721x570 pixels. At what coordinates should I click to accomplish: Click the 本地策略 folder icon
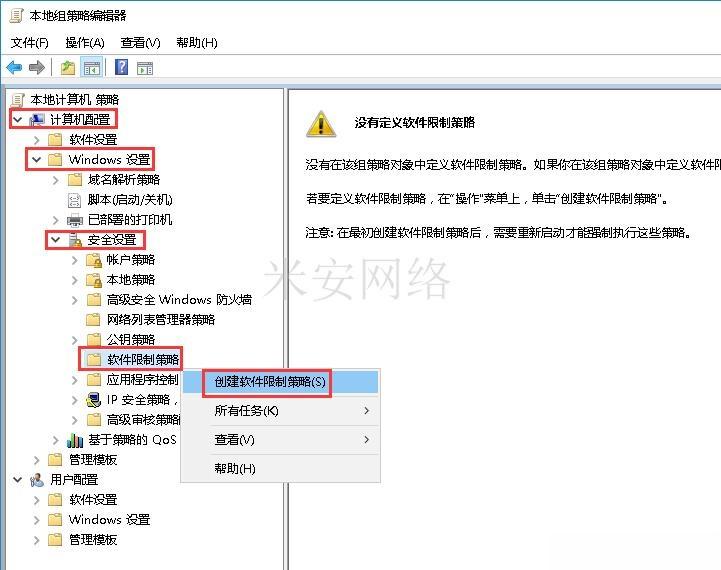(x=94, y=280)
